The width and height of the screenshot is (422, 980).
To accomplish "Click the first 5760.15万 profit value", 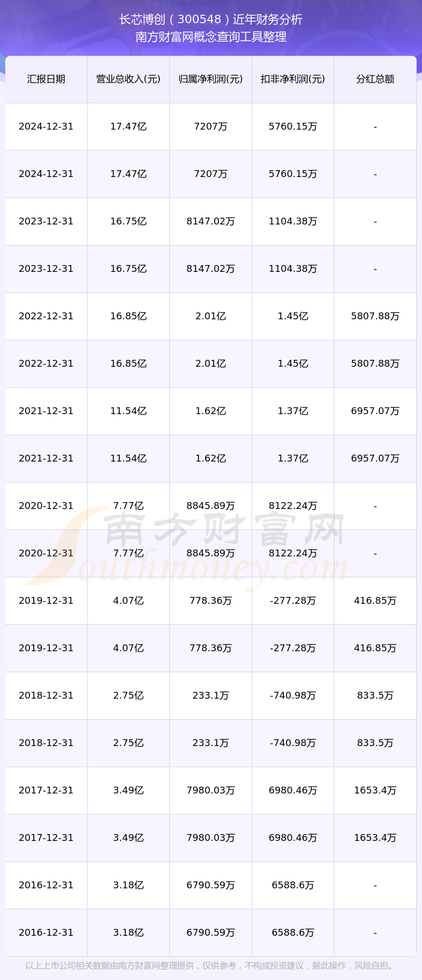I will pos(293,126).
